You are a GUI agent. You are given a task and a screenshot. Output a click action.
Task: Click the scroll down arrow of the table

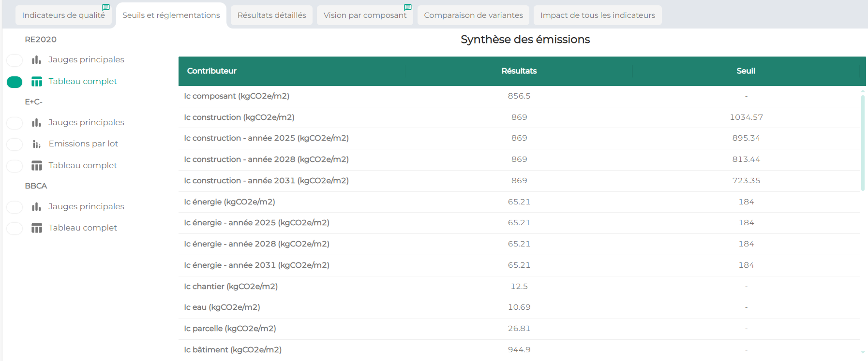tap(863, 353)
